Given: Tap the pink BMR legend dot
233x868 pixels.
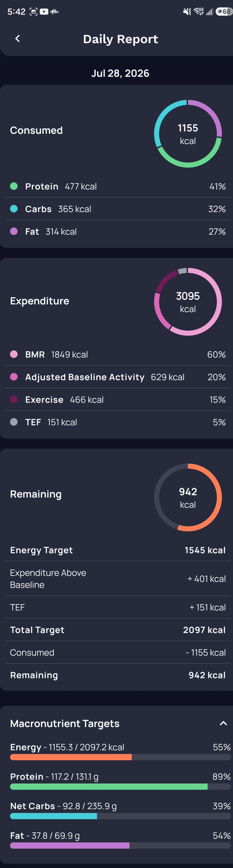Looking at the screenshot, I should click(14, 354).
